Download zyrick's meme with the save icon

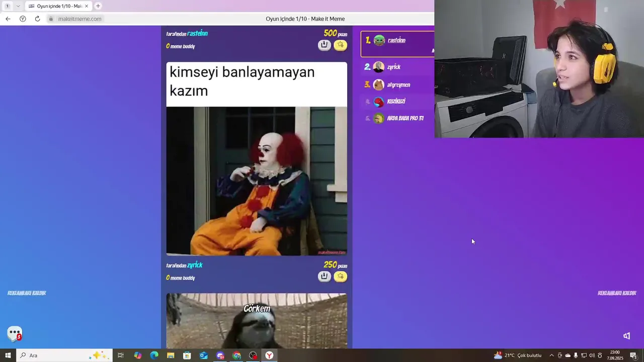coord(324,276)
